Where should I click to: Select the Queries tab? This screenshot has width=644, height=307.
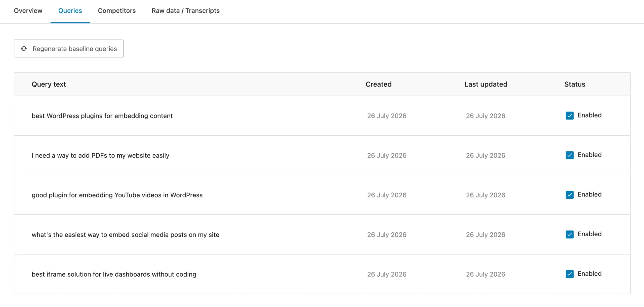point(70,11)
